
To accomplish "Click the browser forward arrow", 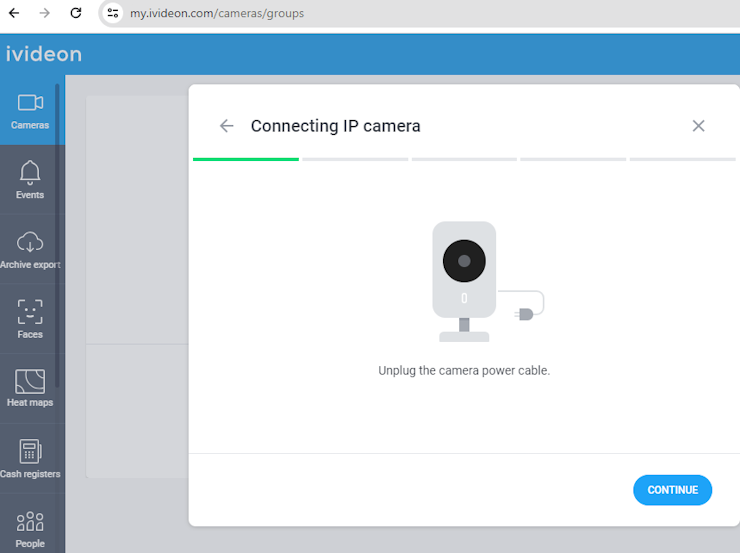I will 44,13.
